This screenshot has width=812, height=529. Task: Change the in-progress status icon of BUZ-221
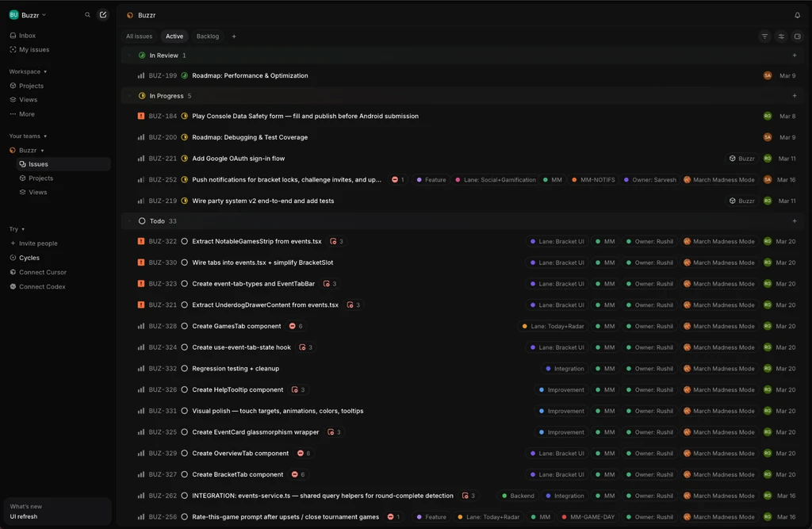185,159
